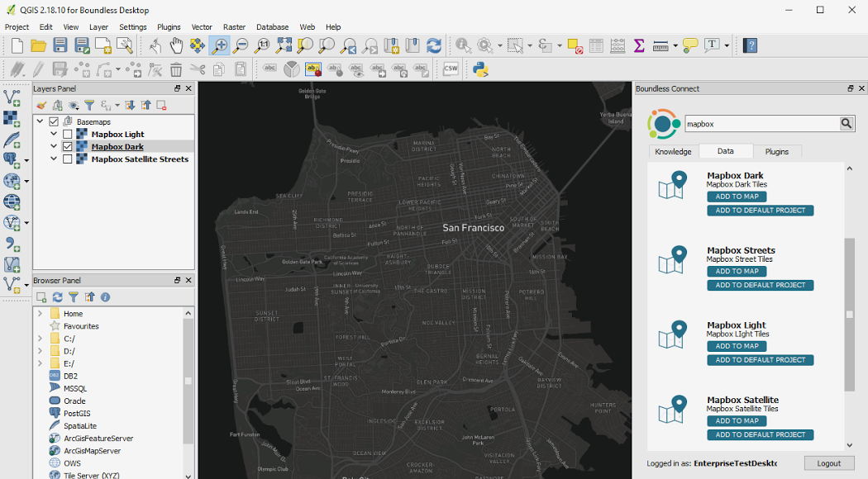This screenshot has height=479, width=868.
Task: Collapse the Basemaps group
Action: pos(40,121)
